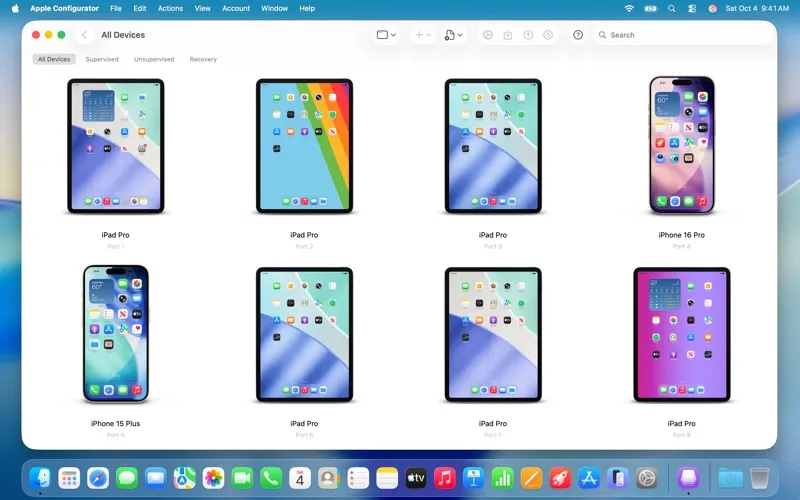The width and height of the screenshot is (800, 500).
Task: Select the iPhone 16 Pro device
Action: pos(682,145)
